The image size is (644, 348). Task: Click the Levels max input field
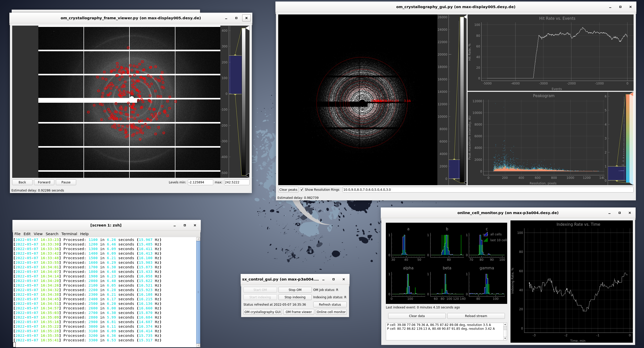click(x=236, y=182)
